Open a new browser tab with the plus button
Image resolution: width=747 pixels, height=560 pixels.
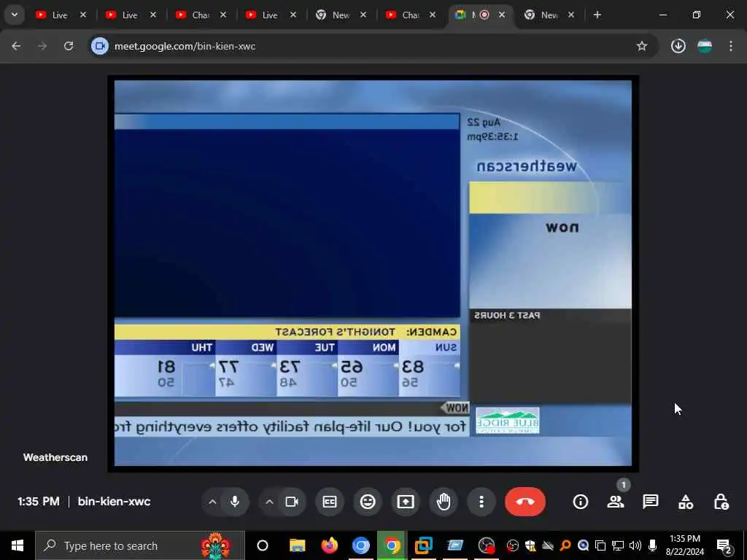point(597,15)
